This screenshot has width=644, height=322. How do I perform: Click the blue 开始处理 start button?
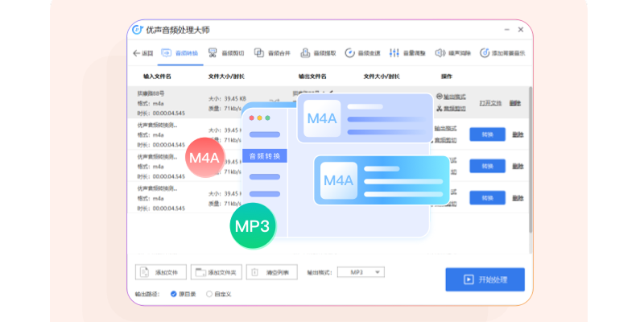[x=485, y=279]
